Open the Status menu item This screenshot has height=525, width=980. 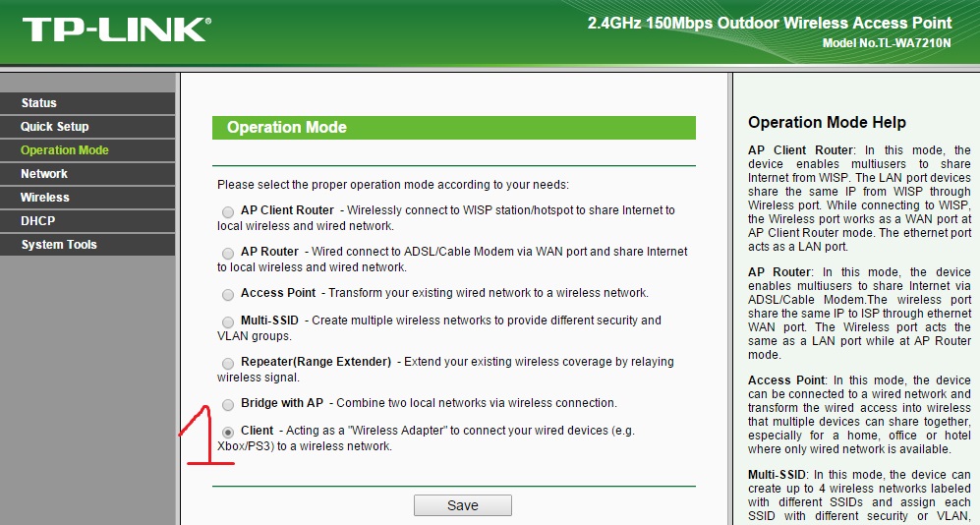coord(87,103)
